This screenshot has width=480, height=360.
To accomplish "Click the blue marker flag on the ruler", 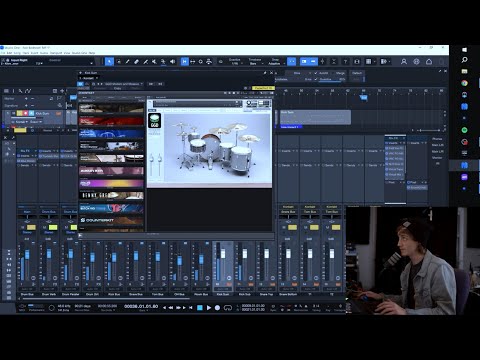I will pos(363,98).
